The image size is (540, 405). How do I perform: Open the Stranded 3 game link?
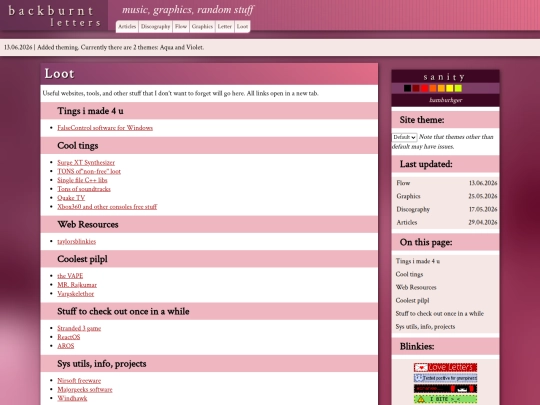(x=79, y=328)
